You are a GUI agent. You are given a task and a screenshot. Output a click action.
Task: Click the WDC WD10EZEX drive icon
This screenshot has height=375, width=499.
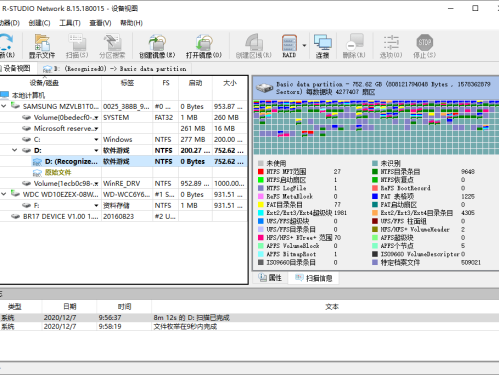tap(15, 194)
